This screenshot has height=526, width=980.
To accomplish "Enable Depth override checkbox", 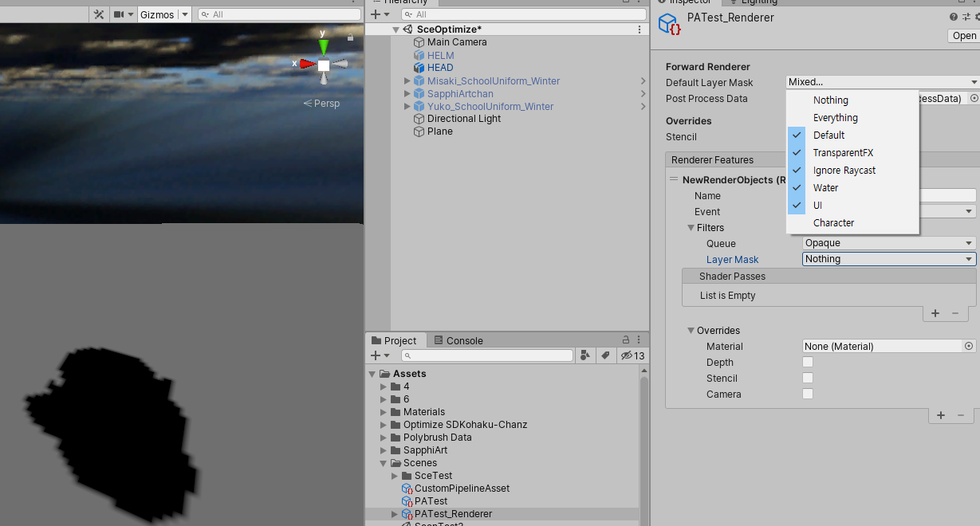I will point(808,362).
